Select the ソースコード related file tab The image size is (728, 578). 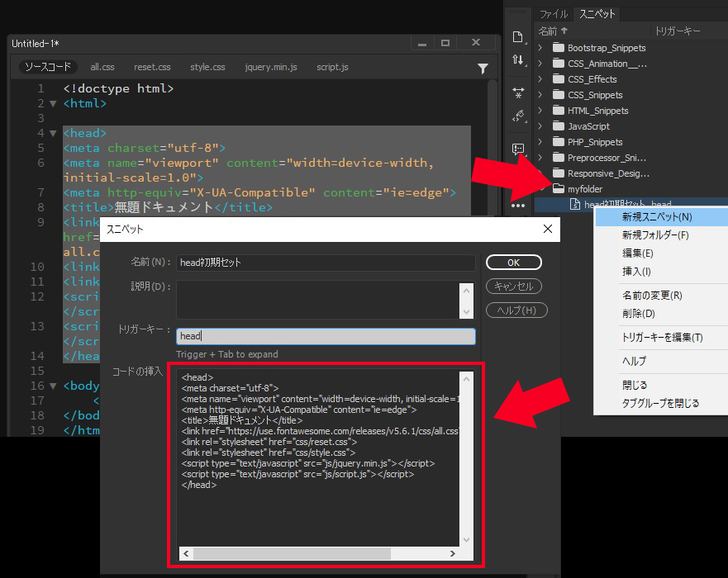click(x=48, y=67)
